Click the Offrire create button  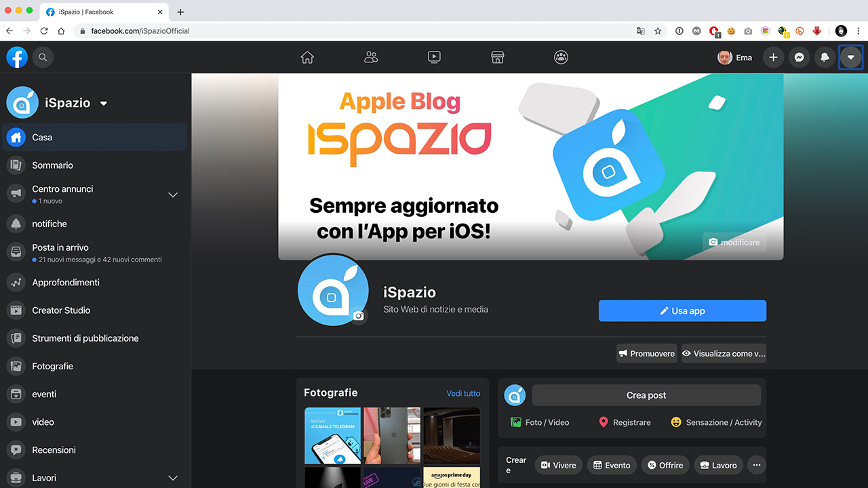665,465
